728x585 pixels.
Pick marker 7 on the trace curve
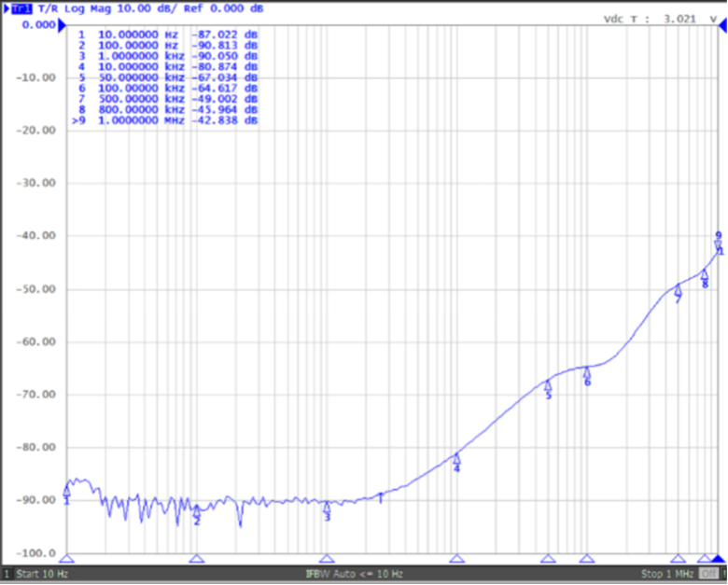point(679,290)
